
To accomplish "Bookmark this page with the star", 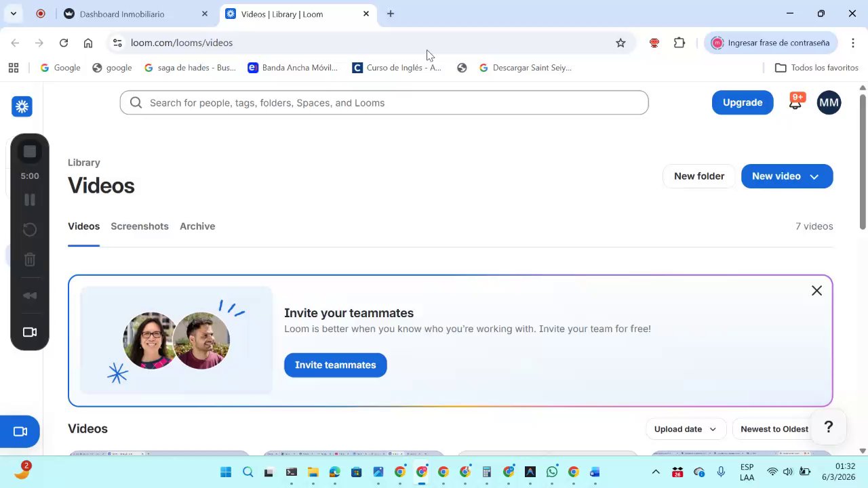I will pos(620,43).
